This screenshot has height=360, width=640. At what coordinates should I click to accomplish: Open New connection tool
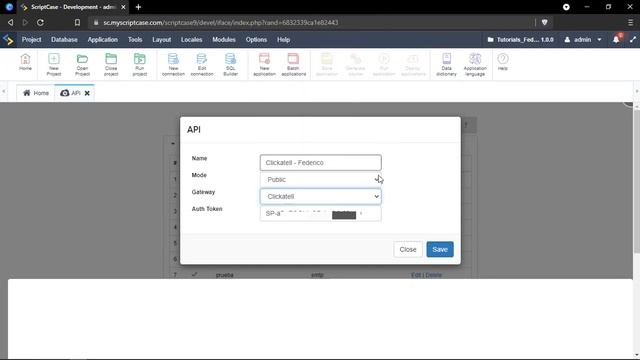[173, 64]
